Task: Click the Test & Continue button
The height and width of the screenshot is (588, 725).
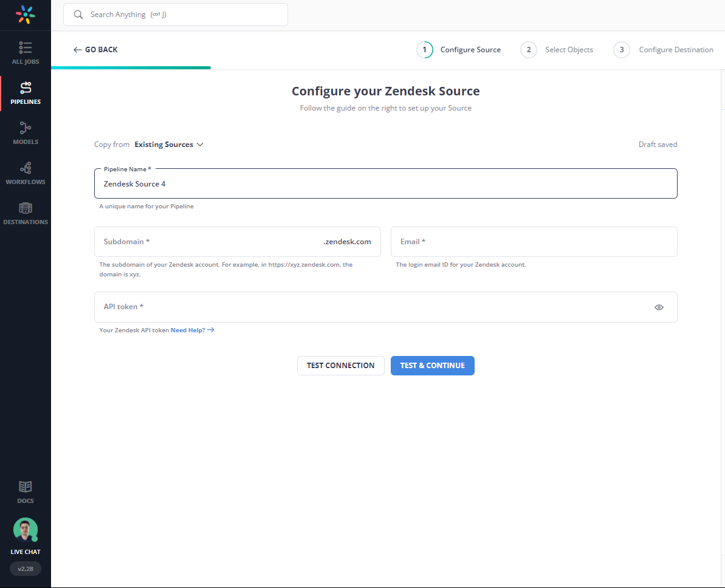Action: 432,366
